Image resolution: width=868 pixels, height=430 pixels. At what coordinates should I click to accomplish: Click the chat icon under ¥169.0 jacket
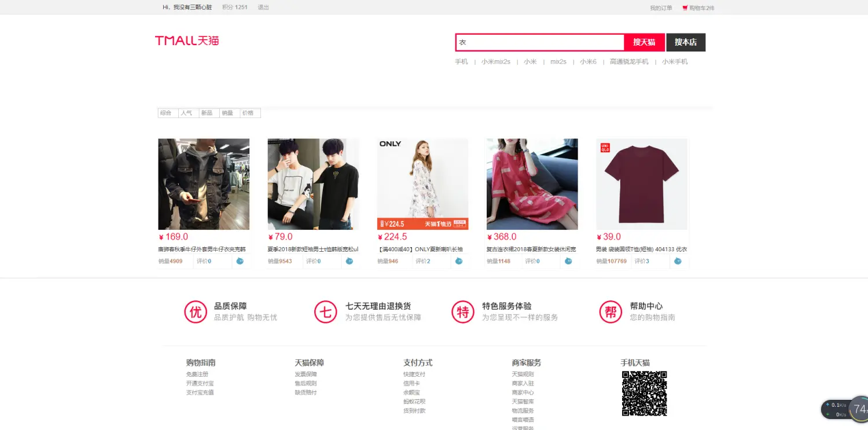(240, 261)
